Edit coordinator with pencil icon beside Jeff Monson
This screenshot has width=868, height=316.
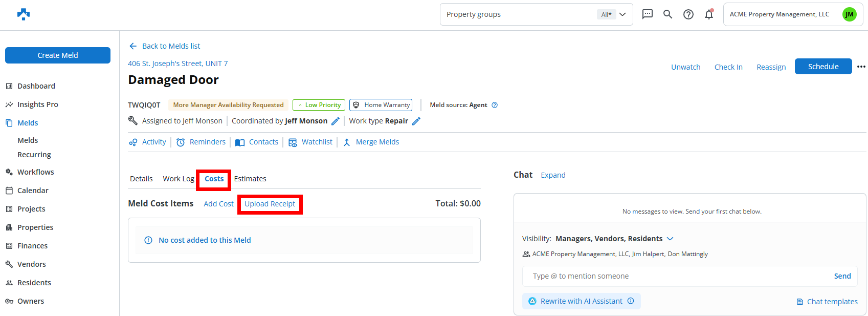(336, 121)
